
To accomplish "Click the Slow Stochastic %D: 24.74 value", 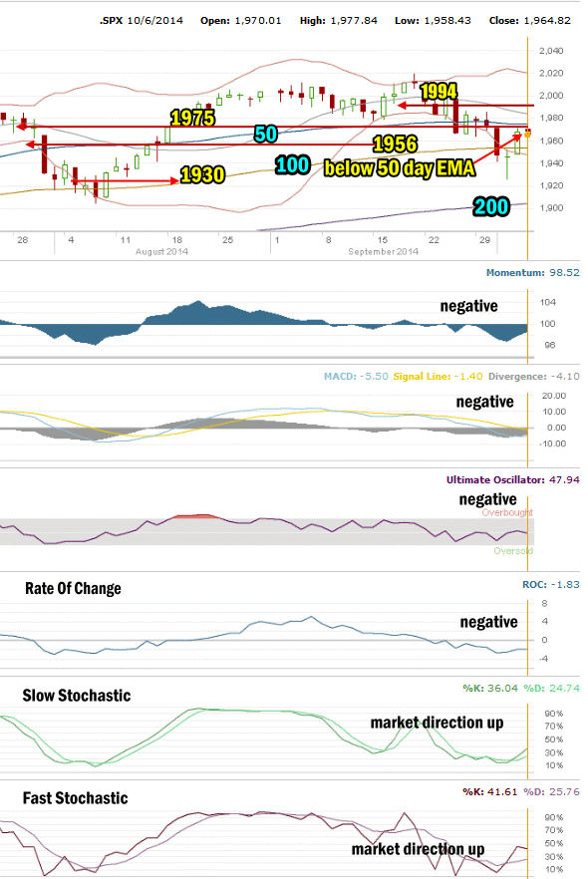I will click(551, 689).
